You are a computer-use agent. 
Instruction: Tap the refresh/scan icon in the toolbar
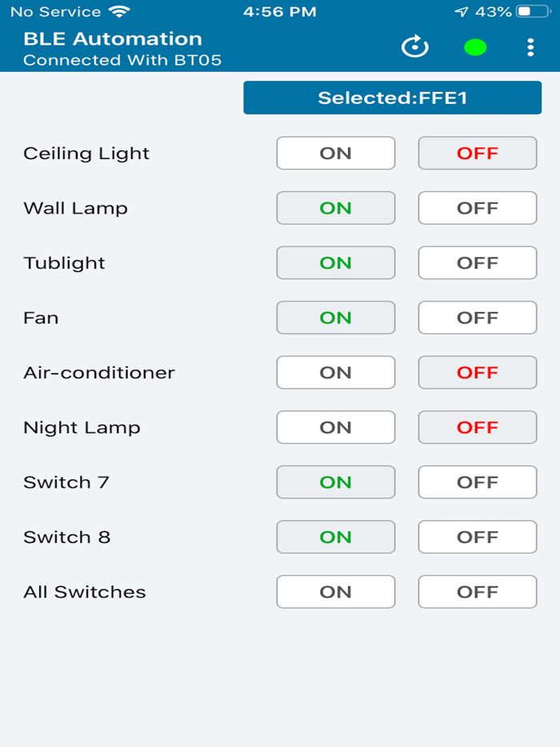coord(414,47)
